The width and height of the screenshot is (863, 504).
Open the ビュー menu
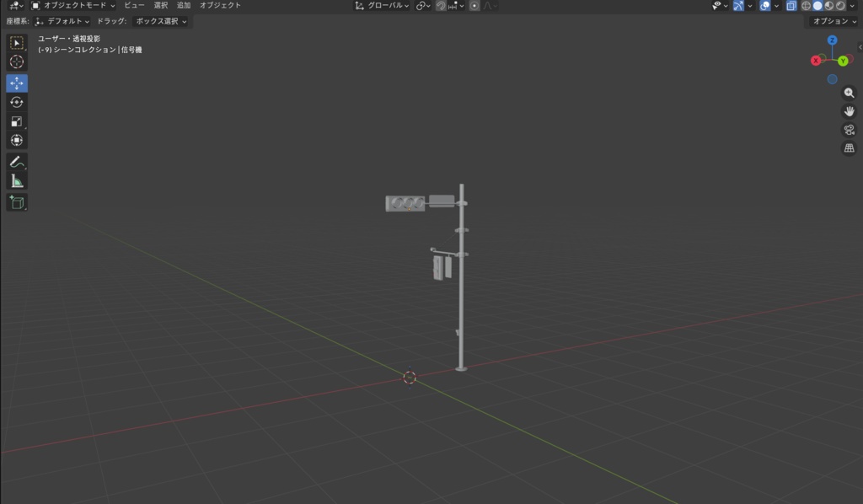134,6
